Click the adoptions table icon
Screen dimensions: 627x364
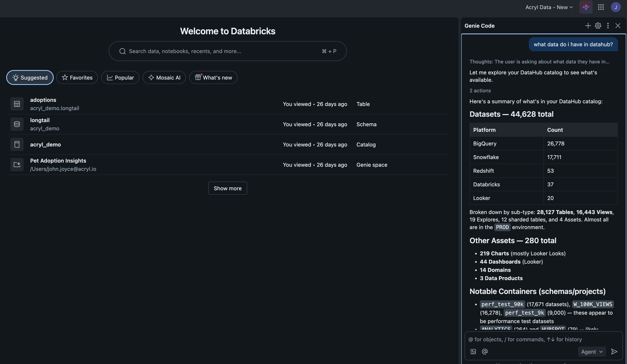click(17, 104)
